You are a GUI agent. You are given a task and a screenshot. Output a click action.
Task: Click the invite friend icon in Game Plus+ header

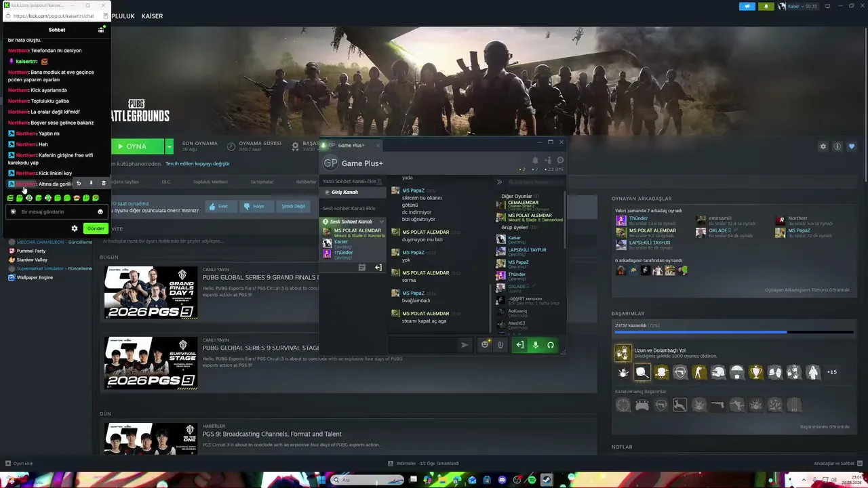point(548,161)
